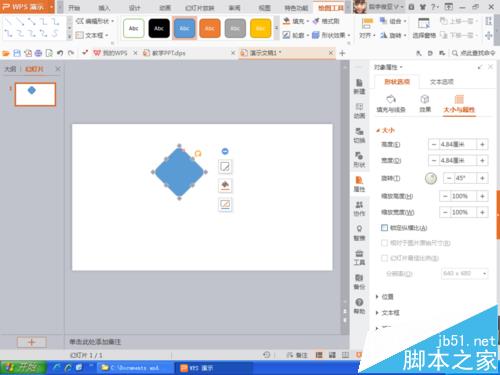Open a new document tab with plus
Viewport: 500px width, 375px height.
pyautogui.click(x=342, y=53)
